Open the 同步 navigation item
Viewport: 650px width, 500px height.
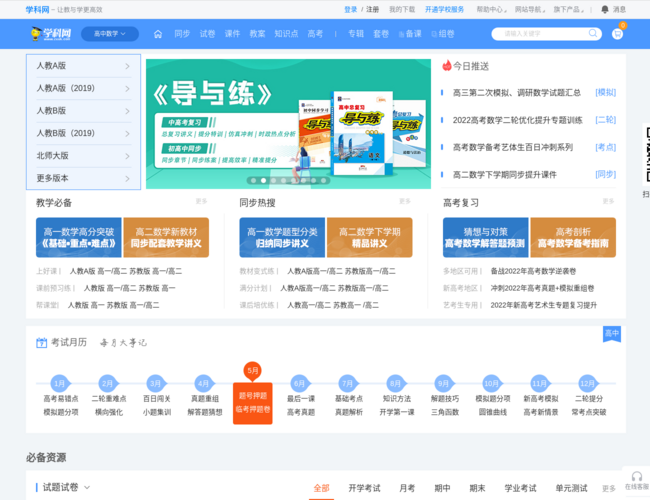[182, 34]
